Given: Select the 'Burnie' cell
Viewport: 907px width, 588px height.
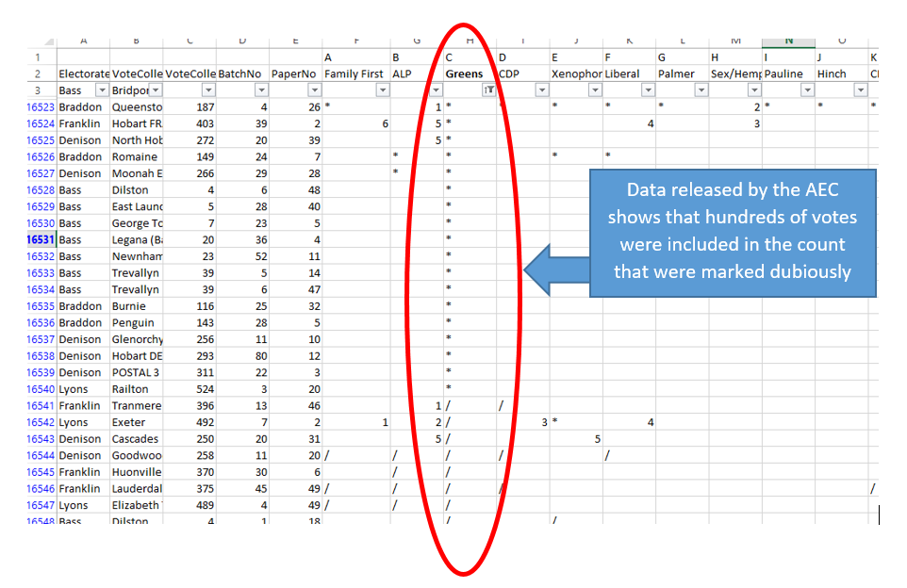Looking at the screenshot, I should [137, 306].
